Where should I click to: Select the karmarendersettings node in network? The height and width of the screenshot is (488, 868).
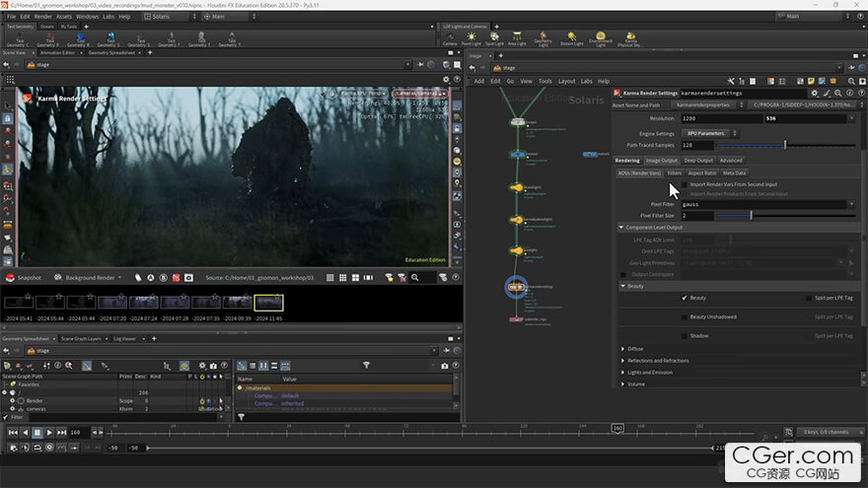tap(517, 287)
